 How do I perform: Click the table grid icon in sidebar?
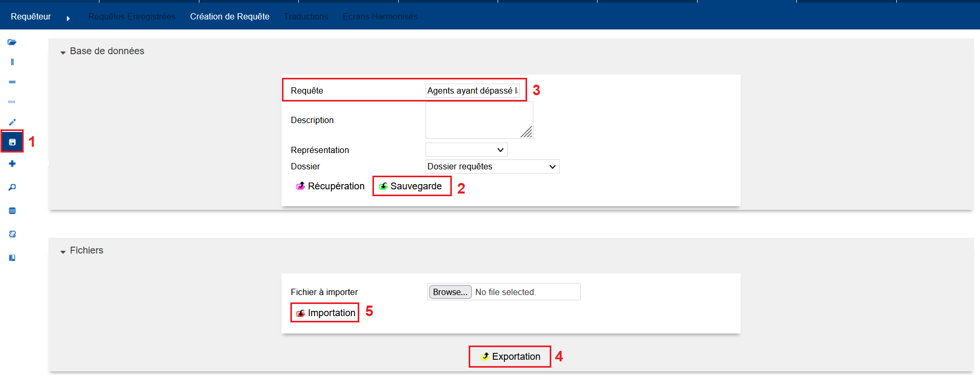click(x=12, y=211)
